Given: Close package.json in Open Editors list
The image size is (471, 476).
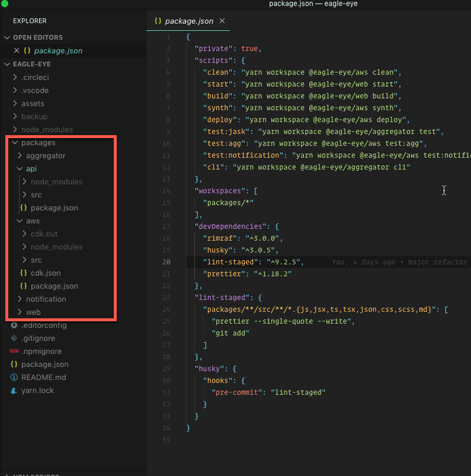Looking at the screenshot, I should tap(17, 51).
